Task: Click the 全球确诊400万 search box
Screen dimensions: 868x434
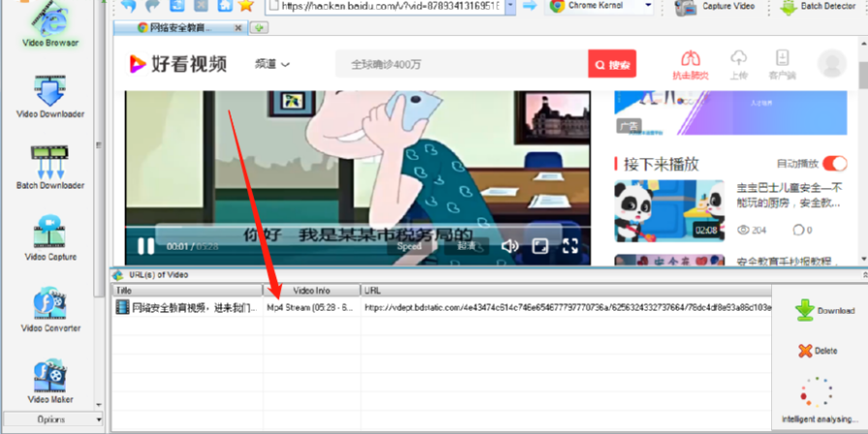Action: pyautogui.click(x=462, y=64)
